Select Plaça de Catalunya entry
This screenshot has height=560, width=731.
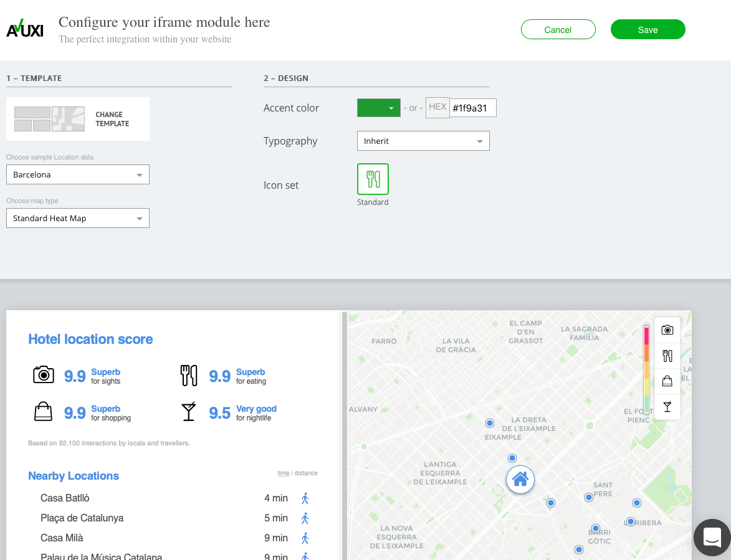(x=82, y=518)
